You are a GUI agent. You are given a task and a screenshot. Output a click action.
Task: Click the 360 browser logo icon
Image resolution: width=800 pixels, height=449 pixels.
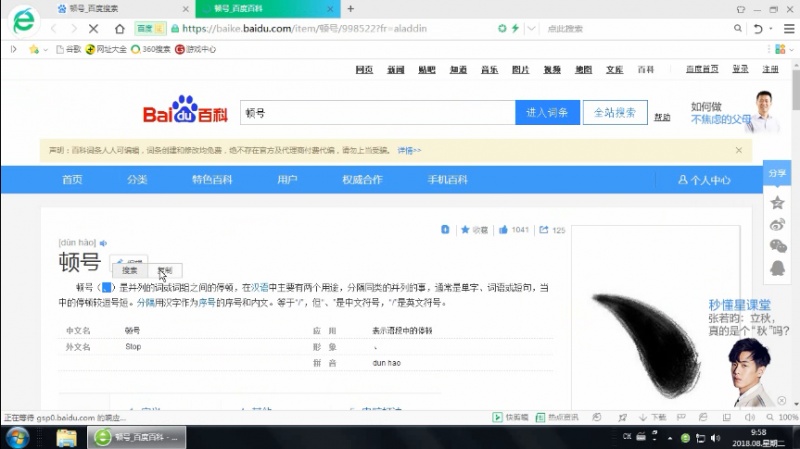pos(23,21)
